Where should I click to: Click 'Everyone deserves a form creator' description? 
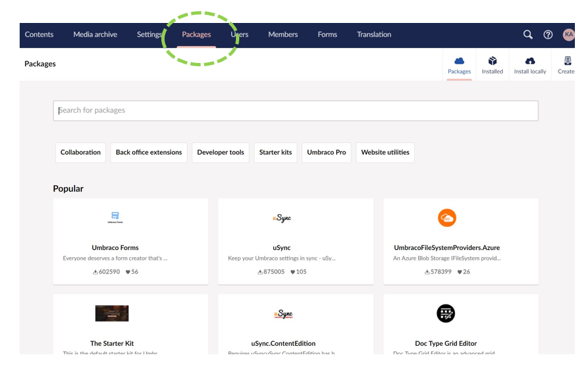click(x=115, y=259)
